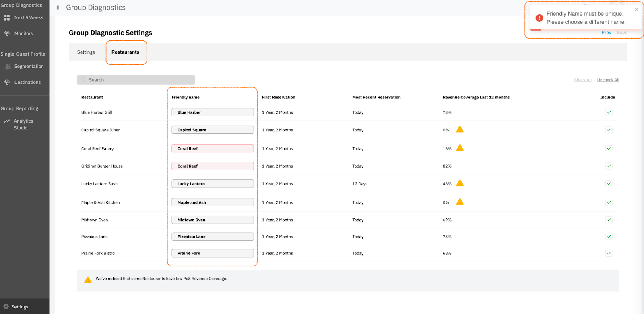The width and height of the screenshot is (644, 314).
Task: Click the Uncheck All link
Action: (x=608, y=80)
